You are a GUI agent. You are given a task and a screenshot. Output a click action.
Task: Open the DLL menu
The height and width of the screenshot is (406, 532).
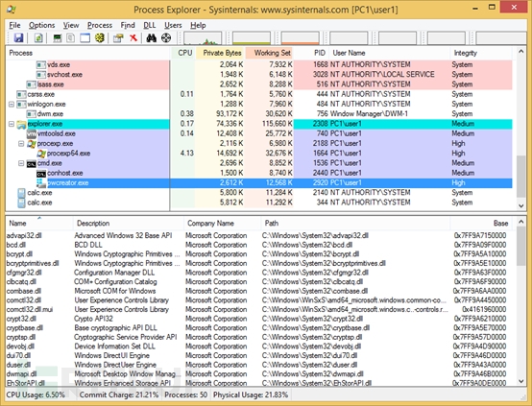149,25
